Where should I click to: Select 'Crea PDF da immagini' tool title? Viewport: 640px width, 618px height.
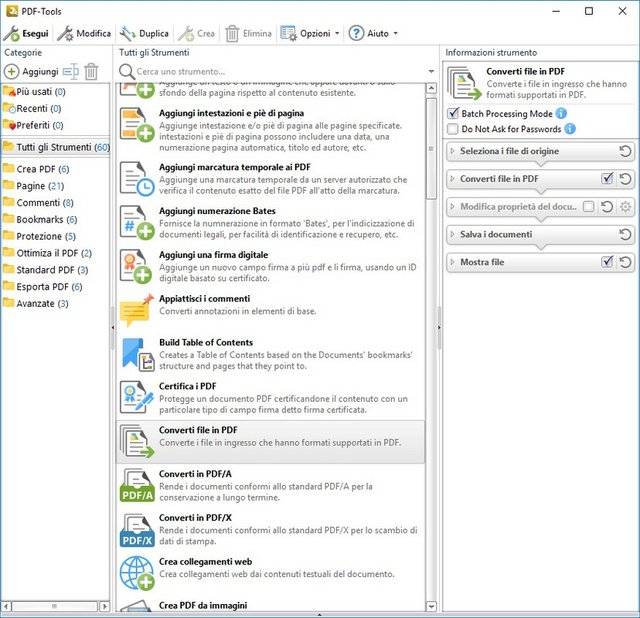[203, 605]
